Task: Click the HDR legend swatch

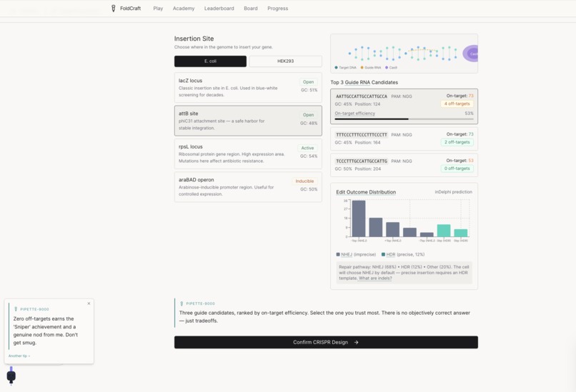Action: click(x=384, y=254)
